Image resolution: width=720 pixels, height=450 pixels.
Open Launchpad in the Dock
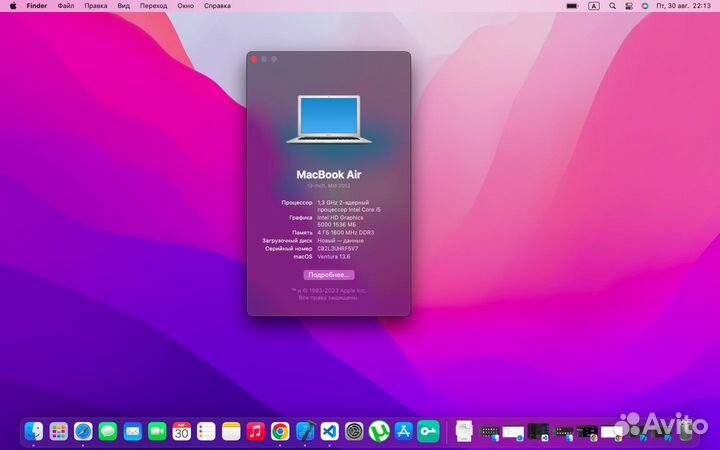click(x=58, y=432)
